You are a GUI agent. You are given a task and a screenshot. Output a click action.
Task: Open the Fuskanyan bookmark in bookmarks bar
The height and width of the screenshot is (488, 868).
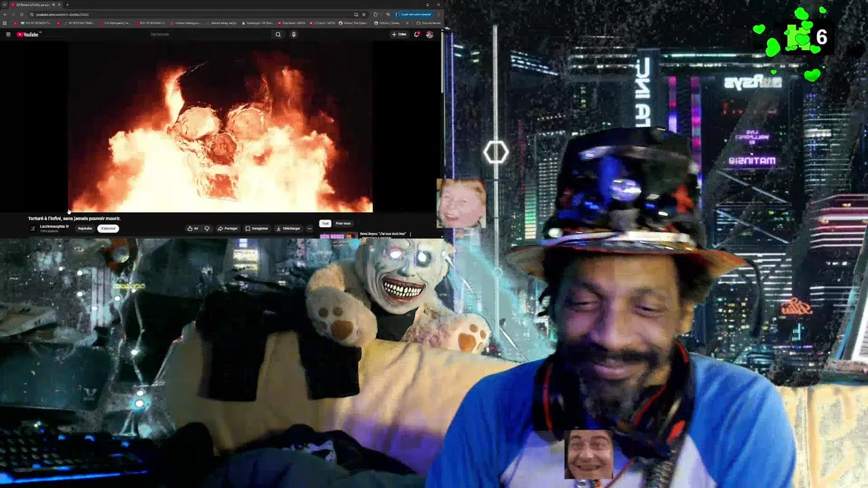[x=258, y=23]
